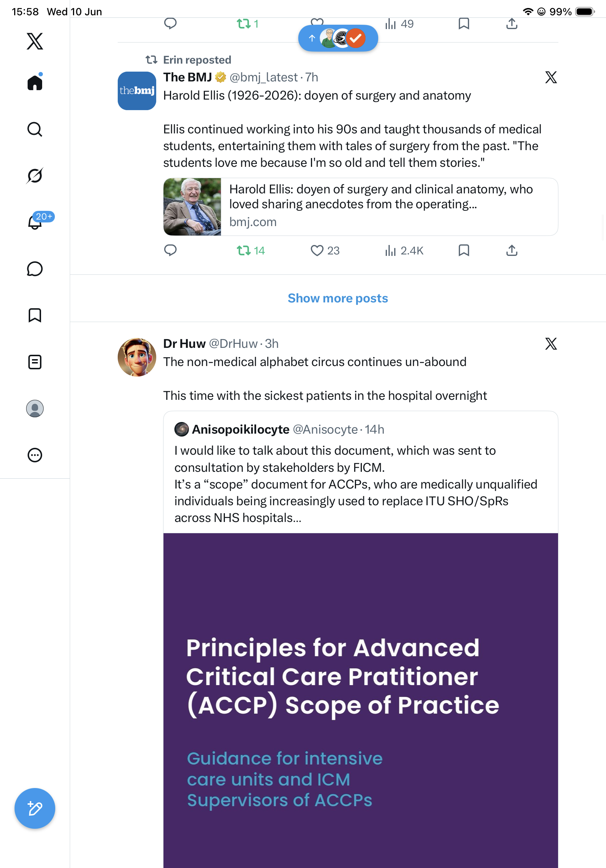Image resolution: width=606 pixels, height=868 pixels.
Task: Open Grok actions on Dr Huw post
Action: pos(551,343)
